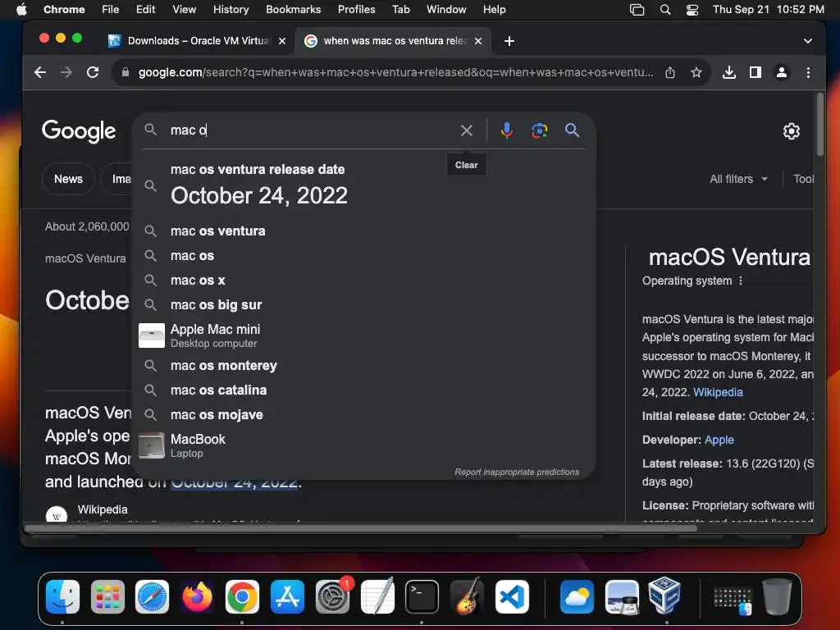This screenshot has width=840, height=630.
Task: Bookmark this page with star icon
Action: click(x=696, y=72)
